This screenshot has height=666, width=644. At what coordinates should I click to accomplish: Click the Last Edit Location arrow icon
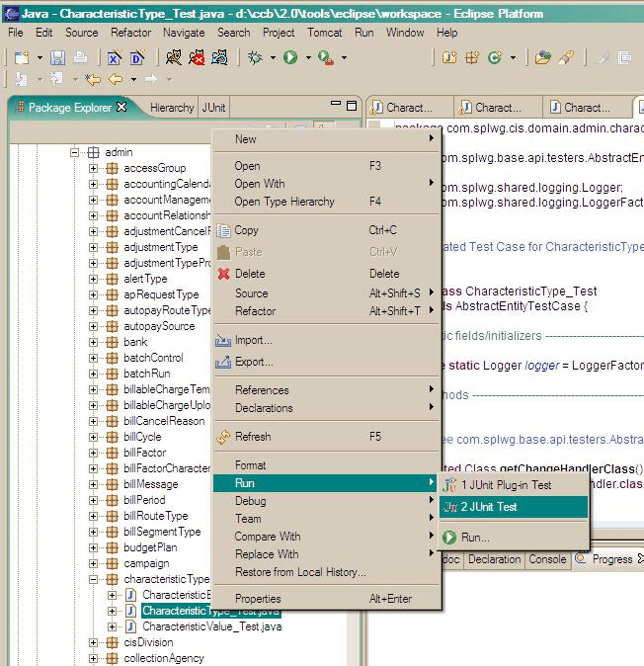point(93,79)
